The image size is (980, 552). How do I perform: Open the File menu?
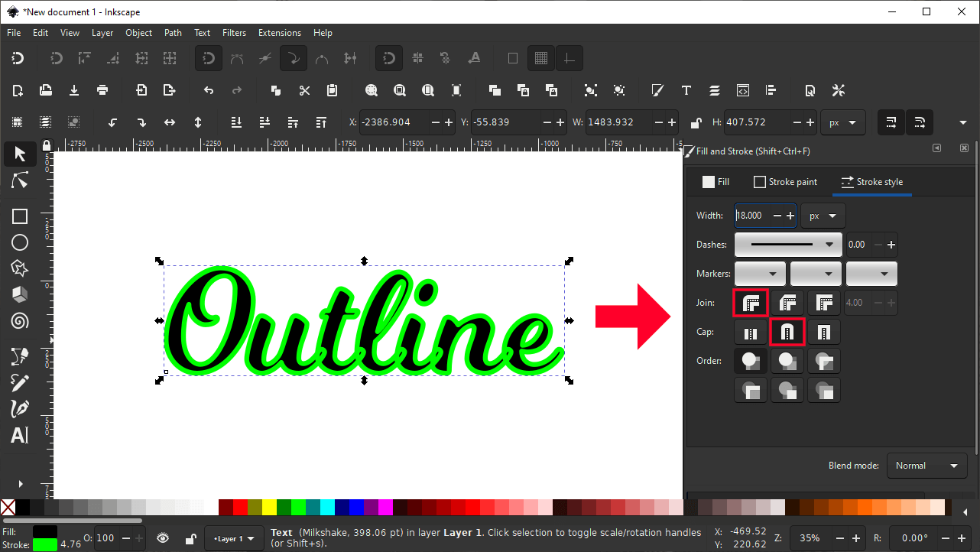click(14, 33)
